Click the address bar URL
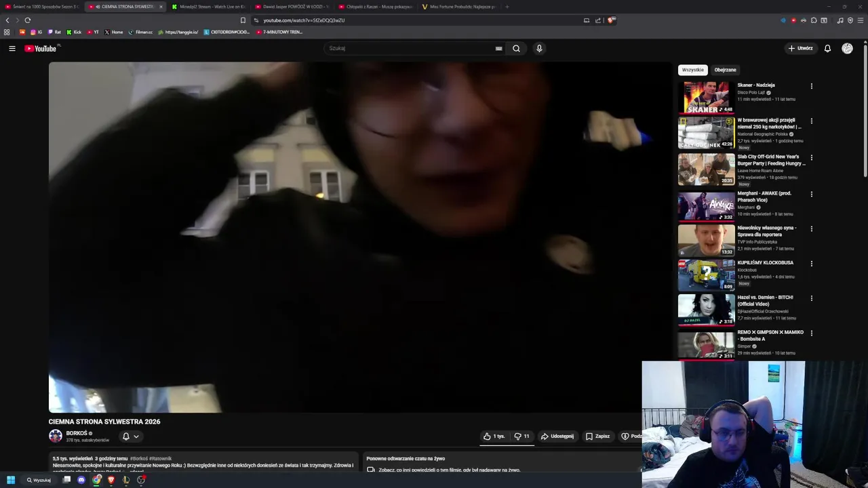Image resolution: width=868 pixels, height=488 pixels. click(x=304, y=20)
